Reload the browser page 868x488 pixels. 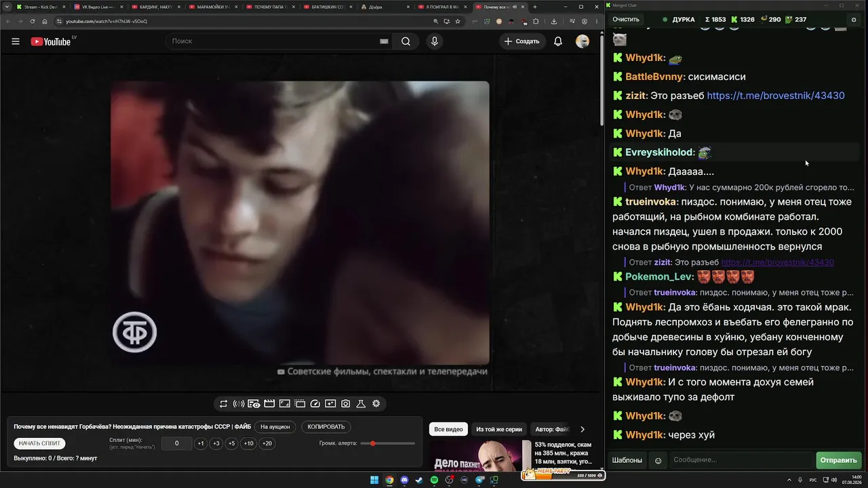[x=33, y=21]
